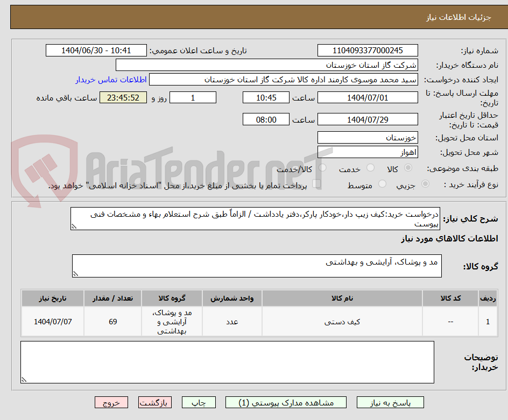Click the 23:45:52 countdown timer field
The height and width of the screenshot is (420, 508).
point(123,97)
